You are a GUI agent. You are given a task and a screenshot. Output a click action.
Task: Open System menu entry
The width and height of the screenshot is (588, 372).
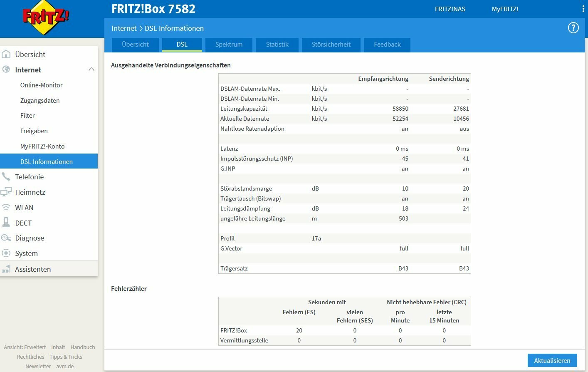[26, 253]
